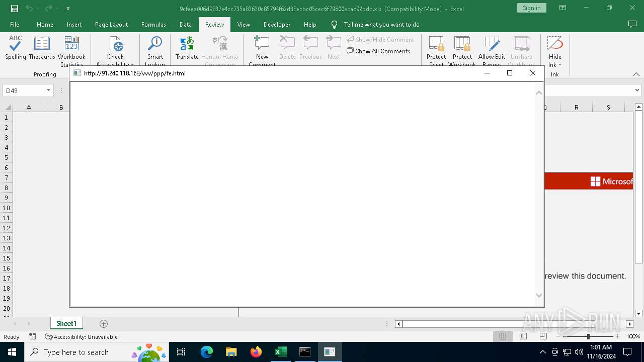The width and height of the screenshot is (644, 362).
Task: Insert a New Comment
Action: tap(262, 50)
